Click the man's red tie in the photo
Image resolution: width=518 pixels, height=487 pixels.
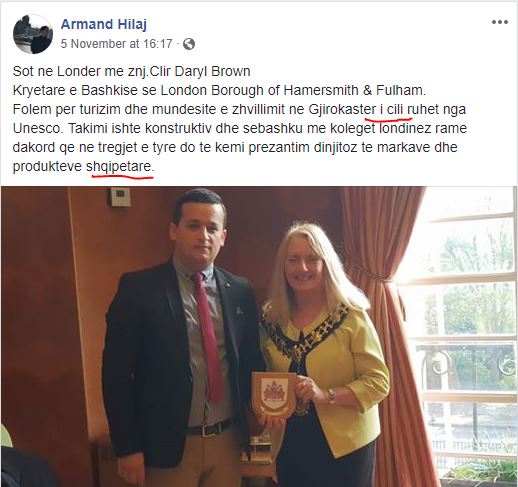208,337
